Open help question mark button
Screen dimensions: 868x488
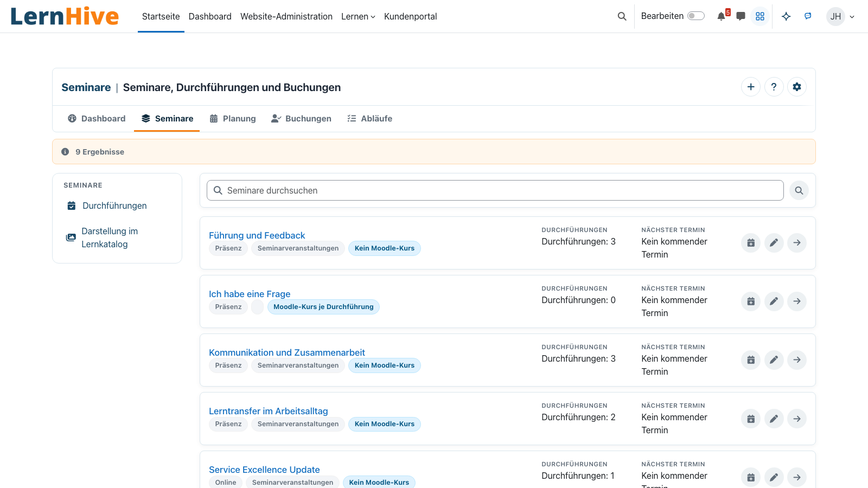[774, 87]
